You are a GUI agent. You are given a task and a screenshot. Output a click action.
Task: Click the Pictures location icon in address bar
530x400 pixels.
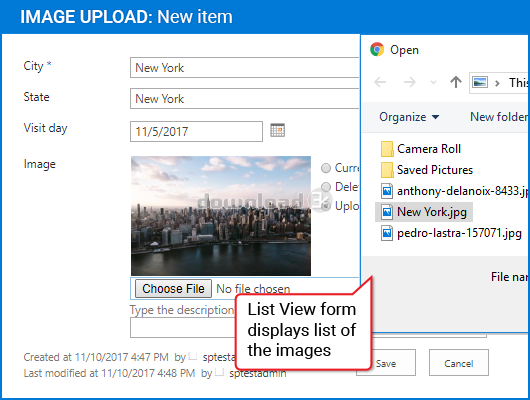(x=480, y=82)
